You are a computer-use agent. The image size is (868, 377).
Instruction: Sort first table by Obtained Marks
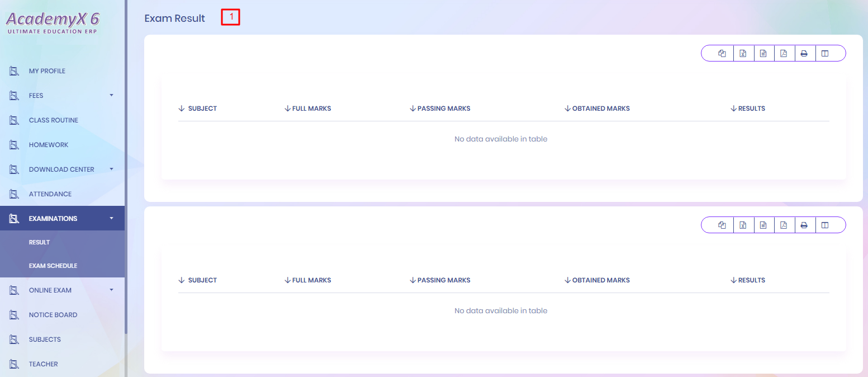(x=600, y=109)
